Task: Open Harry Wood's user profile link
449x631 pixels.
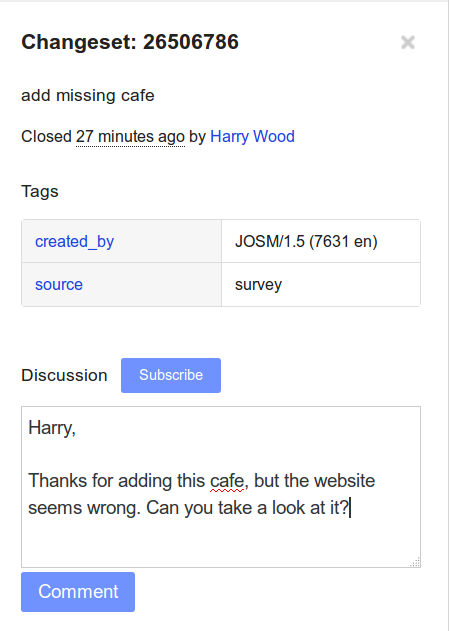Action: coord(252,137)
